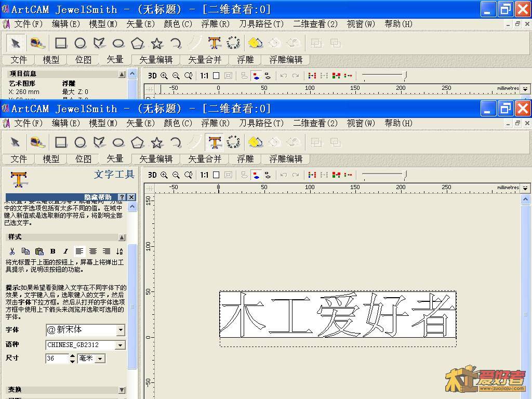Click zoom out magnifier in lower window
Viewport: 532px width, 399px height.
tap(176, 175)
